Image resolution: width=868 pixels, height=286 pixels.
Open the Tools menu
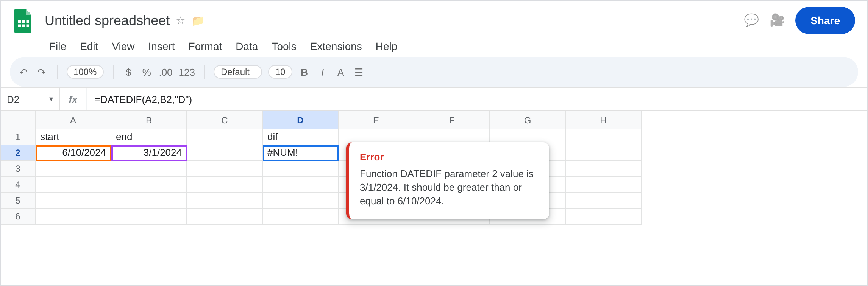[x=284, y=47]
